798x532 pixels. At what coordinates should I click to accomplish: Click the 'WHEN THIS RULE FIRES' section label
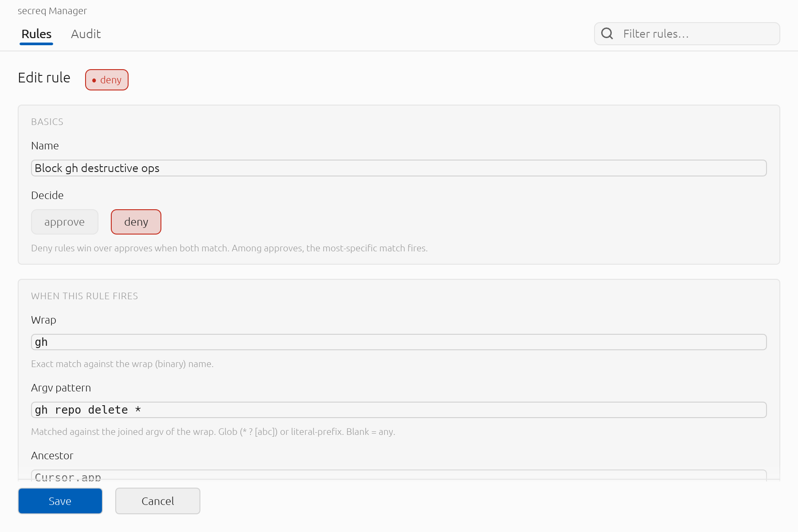(85, 296)
